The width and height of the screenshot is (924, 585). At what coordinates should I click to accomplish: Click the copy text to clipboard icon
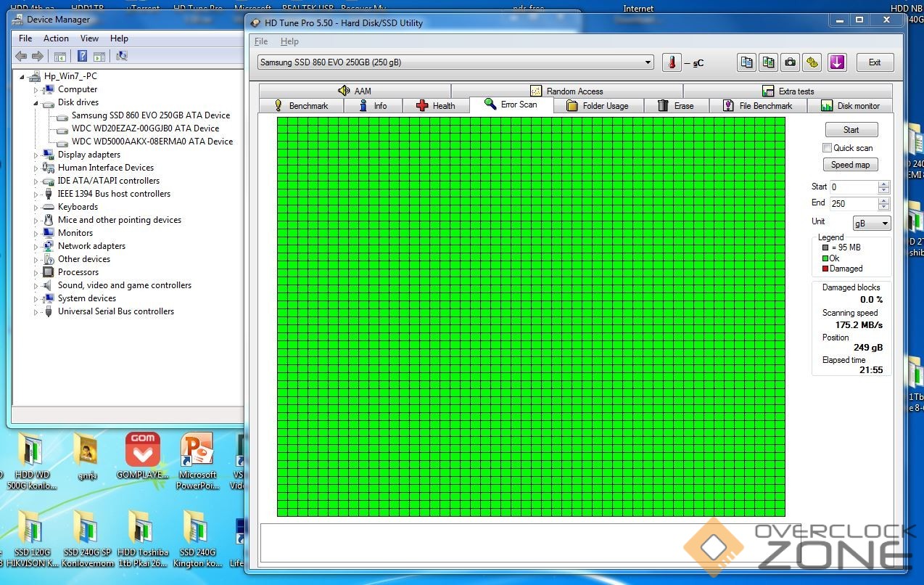[x=746, y=62]
